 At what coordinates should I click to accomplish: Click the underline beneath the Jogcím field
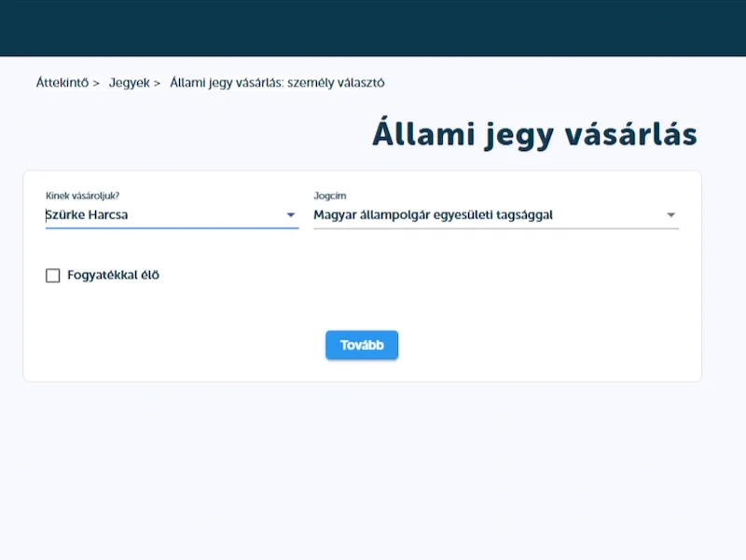(496, 228)
